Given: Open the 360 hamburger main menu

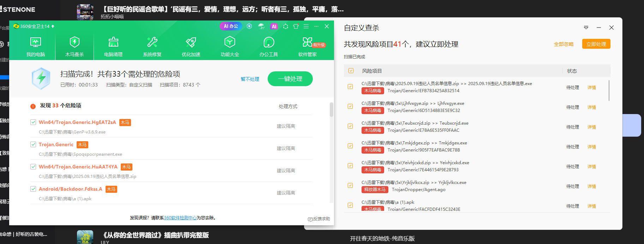Looking at the screenshot, I should pyautogui.click(x=306, y=26).
